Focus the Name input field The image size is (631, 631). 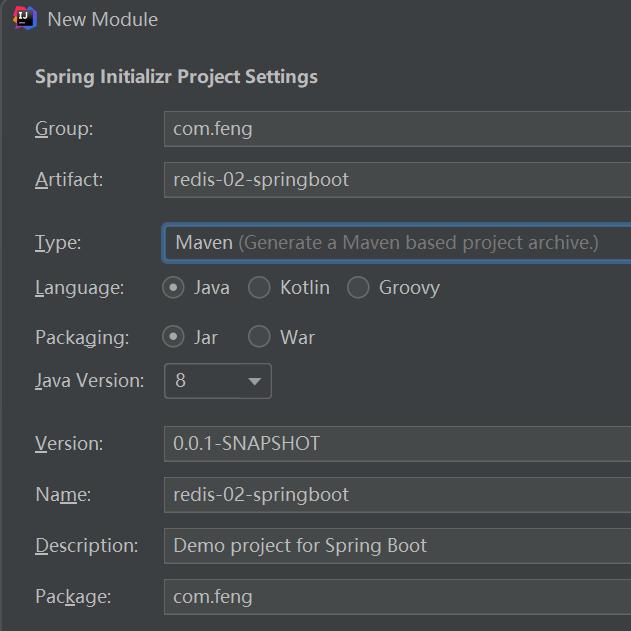click(x=397, y=495)
